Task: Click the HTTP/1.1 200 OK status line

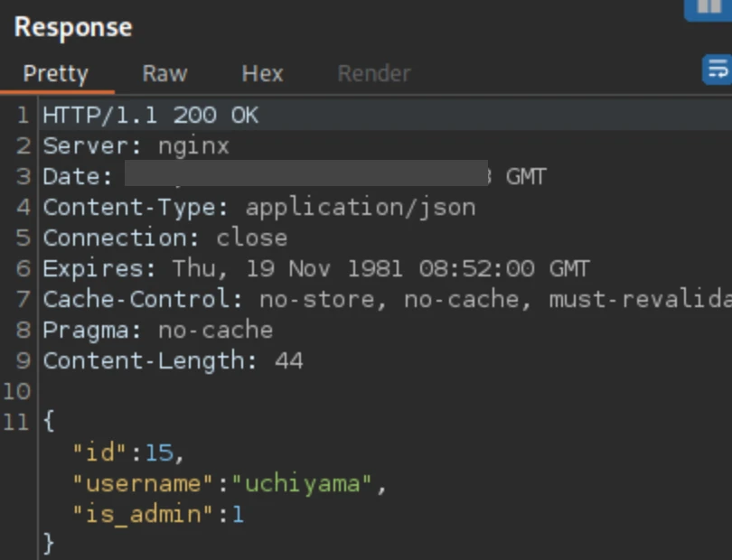Action: [150, 116]
